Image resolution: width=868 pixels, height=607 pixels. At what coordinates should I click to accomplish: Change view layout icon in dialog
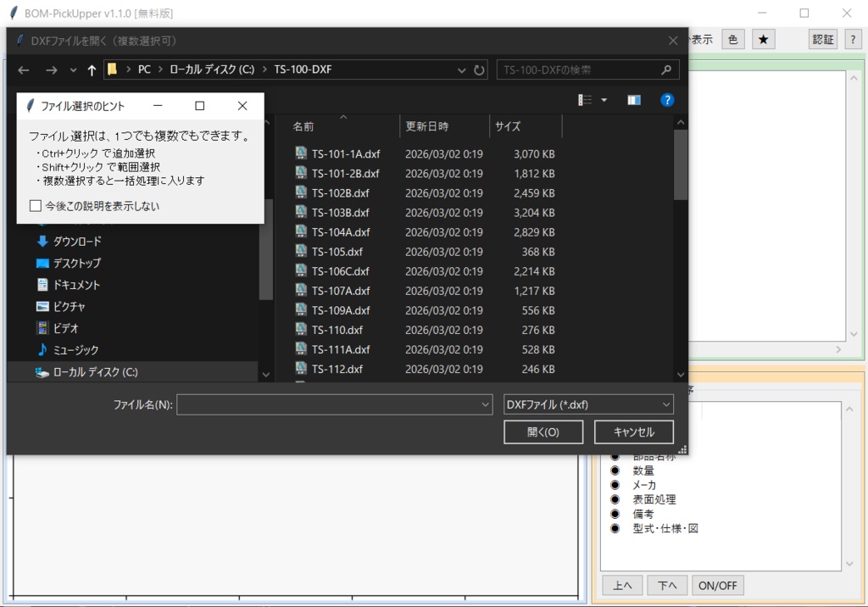[585, 100]
